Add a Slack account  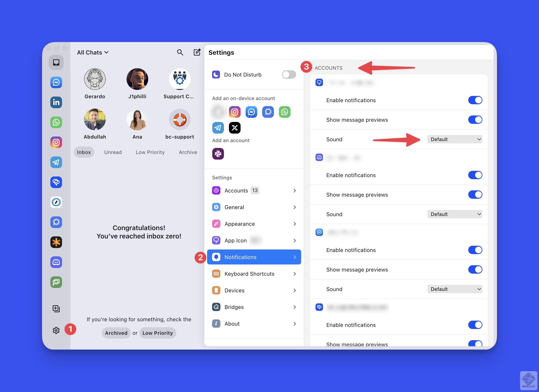(x=218, y=154)
